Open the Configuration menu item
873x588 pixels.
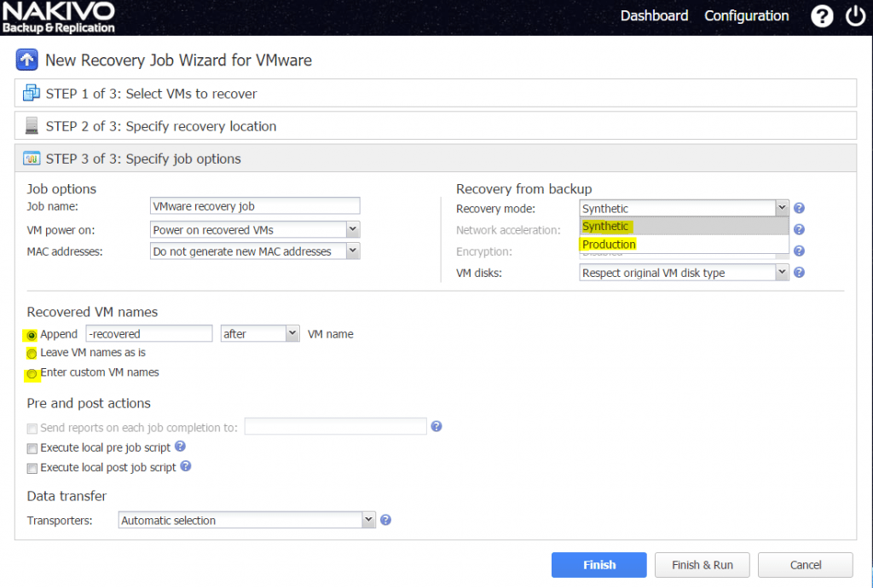point(746,15)
